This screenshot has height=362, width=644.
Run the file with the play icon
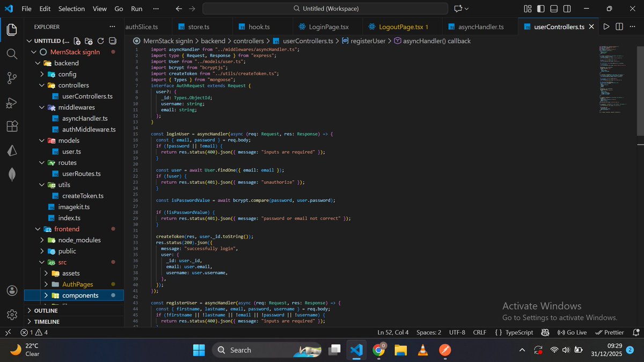point(606,27)
